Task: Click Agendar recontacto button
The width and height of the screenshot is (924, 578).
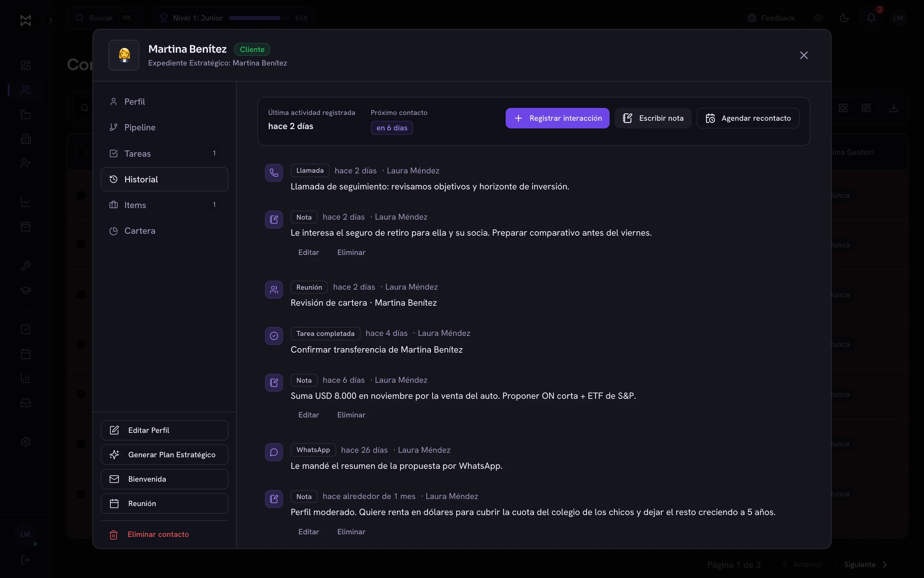Action: click(748, 118)
